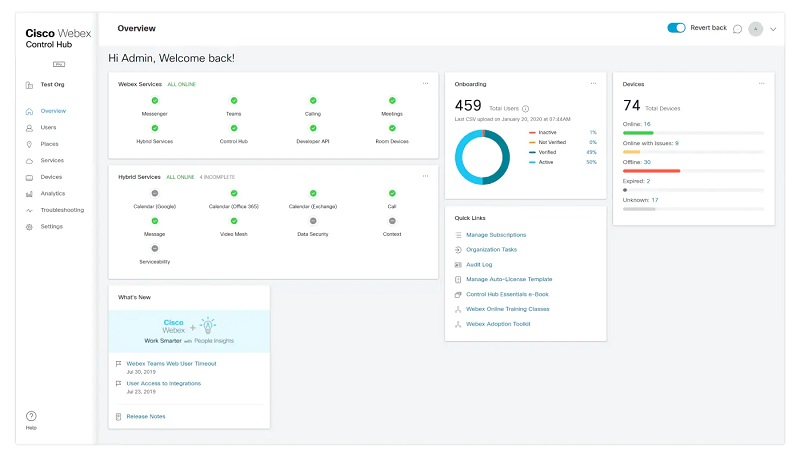The width and height of the screenshot is (800, 457).
Task: Click the Video Mesh status icon
Action: point(234,221)
